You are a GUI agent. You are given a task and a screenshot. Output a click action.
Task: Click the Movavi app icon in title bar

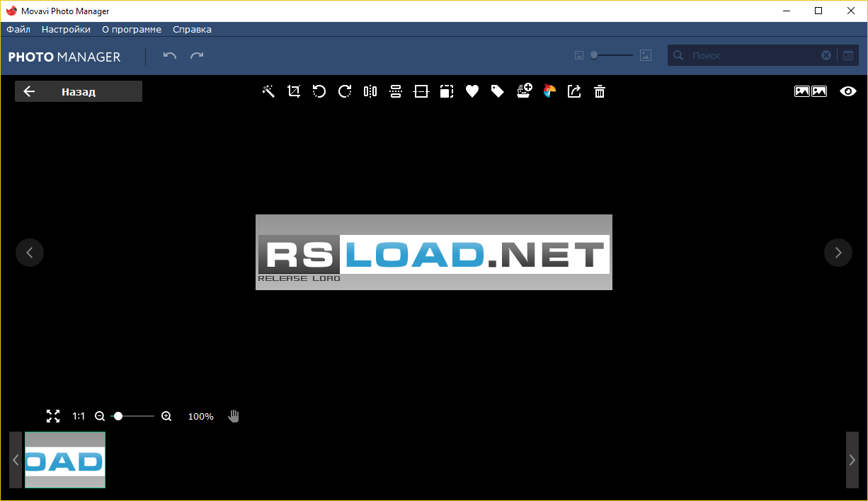11,11
